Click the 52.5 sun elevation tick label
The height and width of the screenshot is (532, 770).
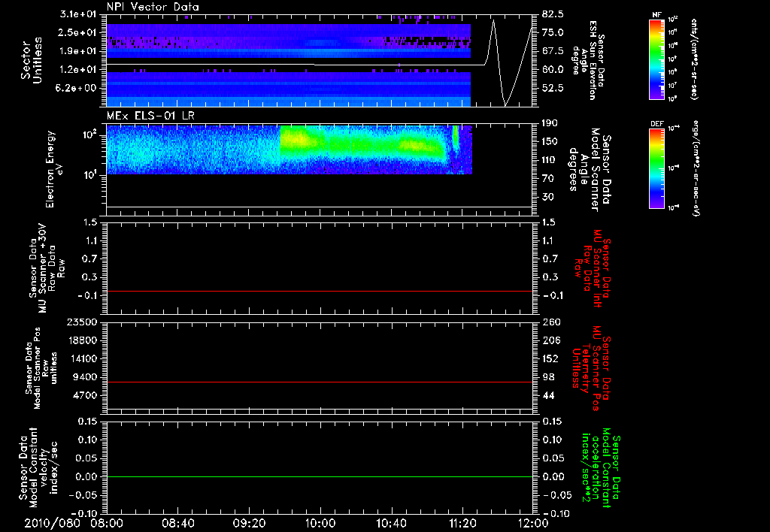[553, 89]
